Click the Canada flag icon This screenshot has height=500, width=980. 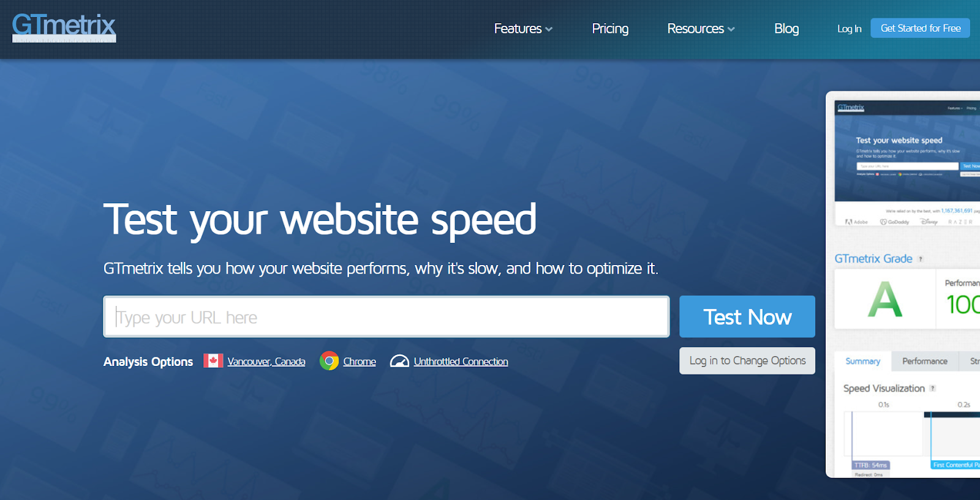point(213,361)
